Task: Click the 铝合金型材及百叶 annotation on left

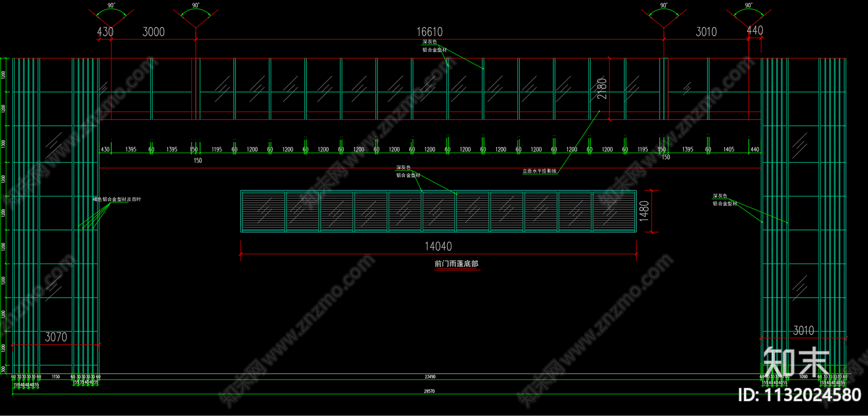Action: (117, 200)
